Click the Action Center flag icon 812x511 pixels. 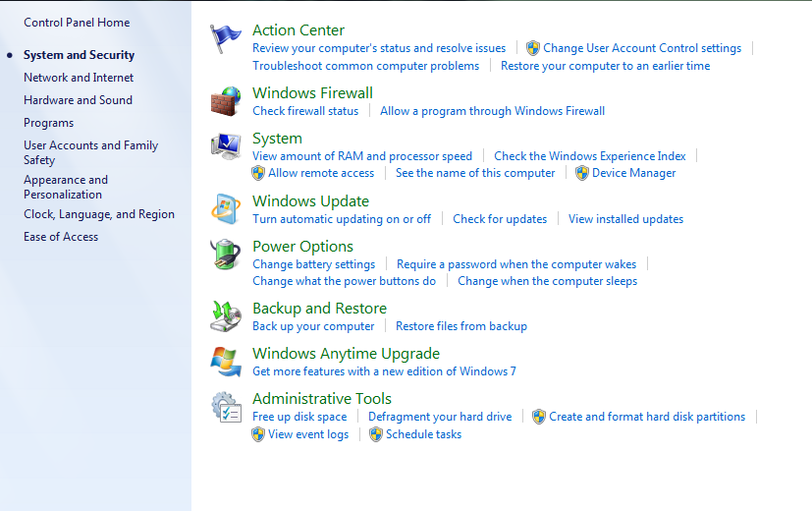click(225, 39)
